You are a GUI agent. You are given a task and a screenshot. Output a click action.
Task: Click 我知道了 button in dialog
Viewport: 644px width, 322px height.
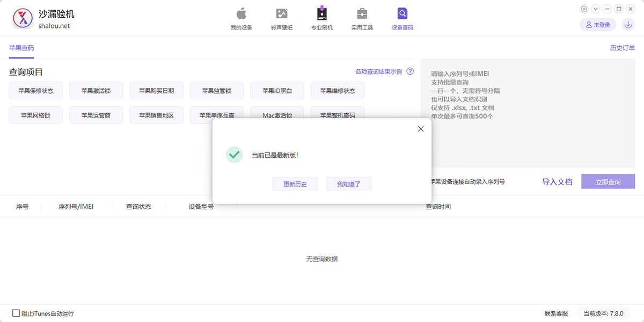pos(349,184)
